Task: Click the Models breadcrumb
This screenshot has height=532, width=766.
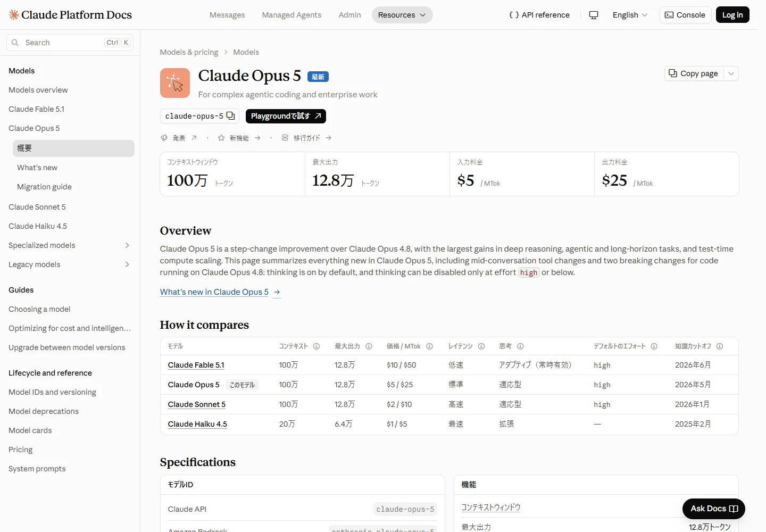Action: coord(246,52)
